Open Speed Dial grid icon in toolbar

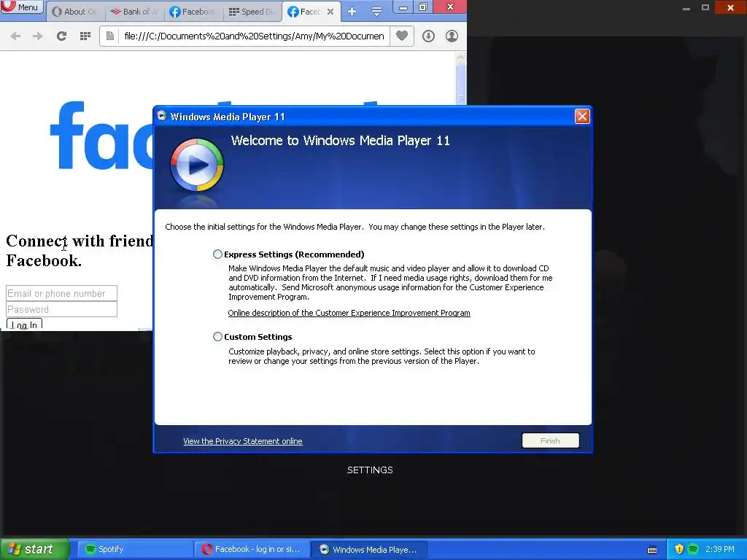point(85,36)
